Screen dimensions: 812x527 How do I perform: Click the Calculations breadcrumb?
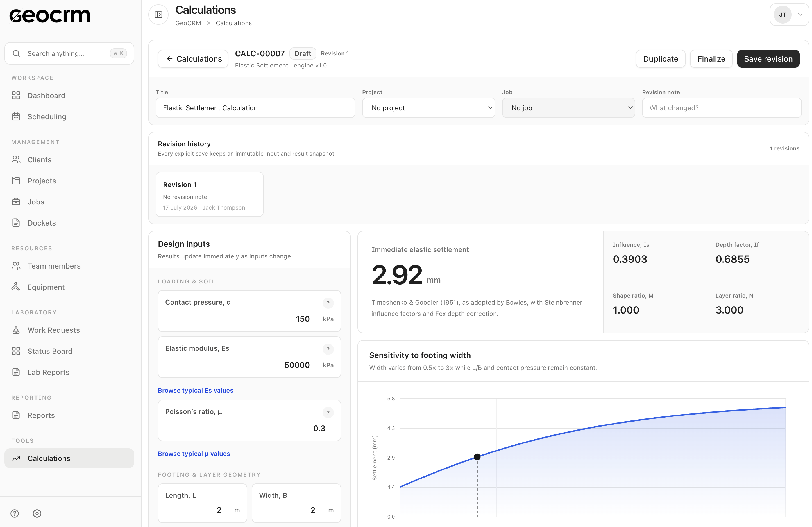[x=234, y=23]
